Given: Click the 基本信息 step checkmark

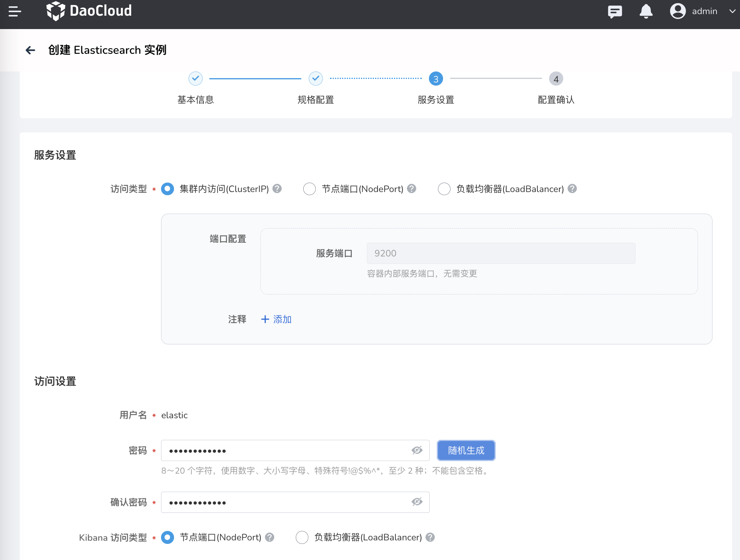Looking at the screenshot, I should coord(196,79).
